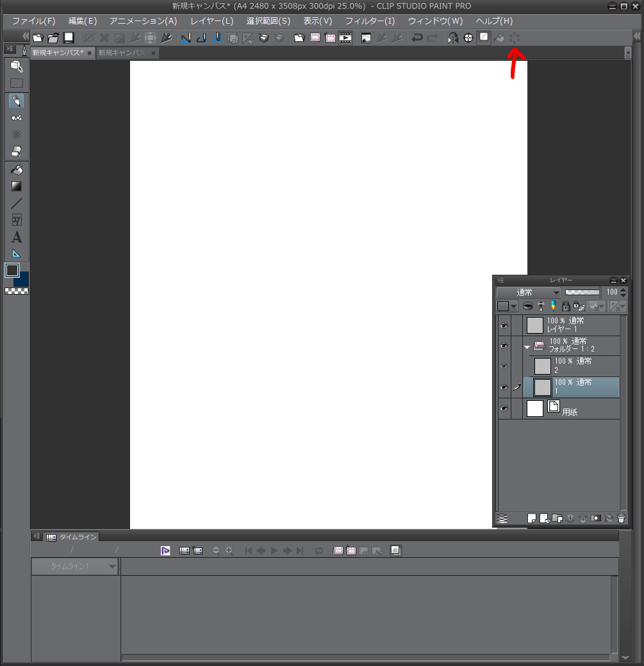Toggle Lock transparent pixels icon

pyautogui.click(x=579, y=306)
